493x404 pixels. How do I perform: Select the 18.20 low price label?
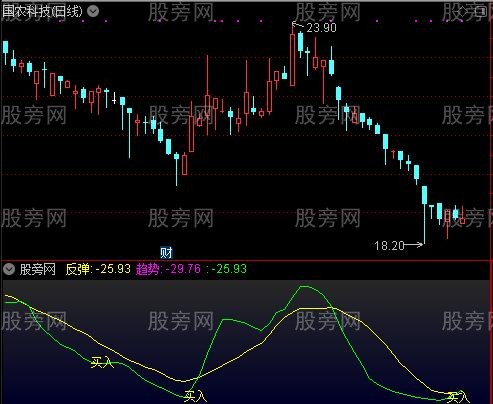(x=389, y=246)
